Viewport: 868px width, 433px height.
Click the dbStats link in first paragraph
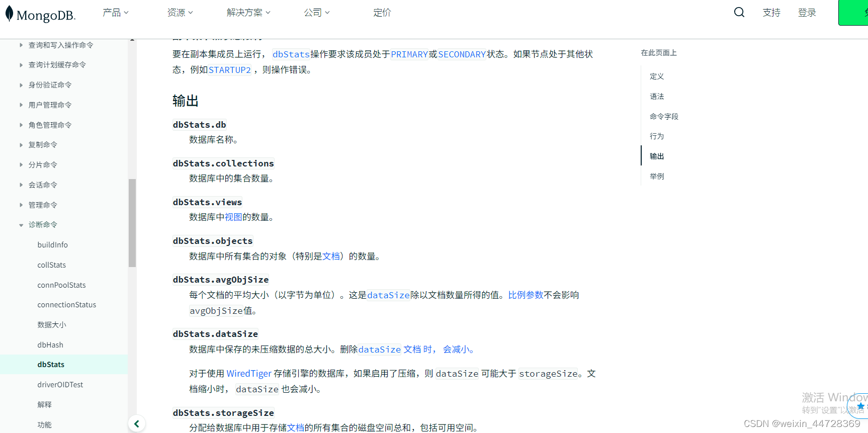click(291, 54)
